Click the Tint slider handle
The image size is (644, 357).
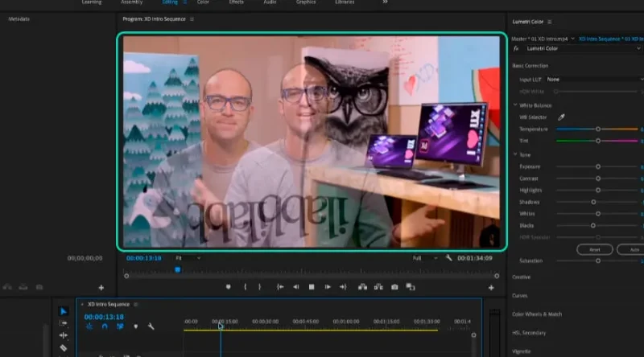pyautogui.click(x=598, y=142)
